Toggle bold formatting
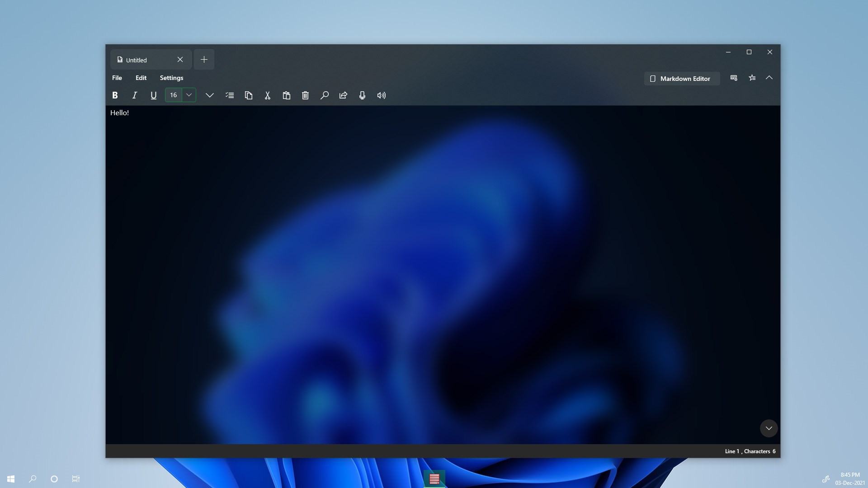 click(x=115, y=95)
